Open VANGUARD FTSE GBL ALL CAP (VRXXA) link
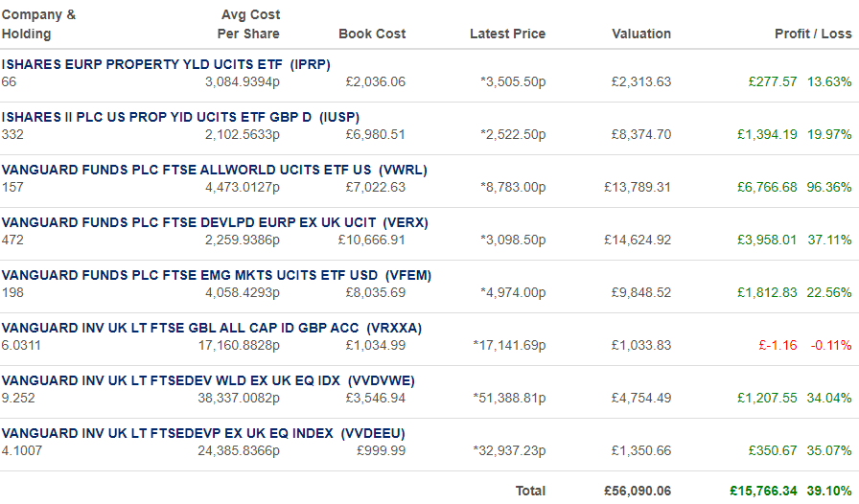Viewport: 859px width, 504px height. [212, 328]
